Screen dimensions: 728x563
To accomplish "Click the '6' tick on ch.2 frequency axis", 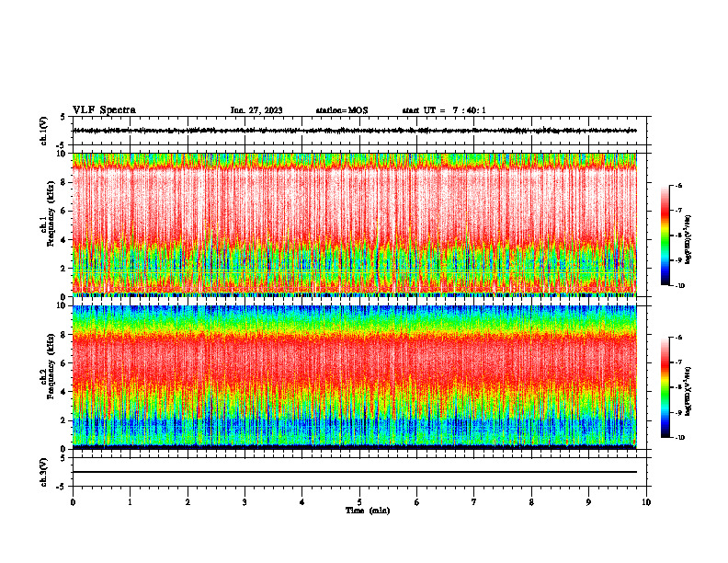I will (x=63, y=363).
